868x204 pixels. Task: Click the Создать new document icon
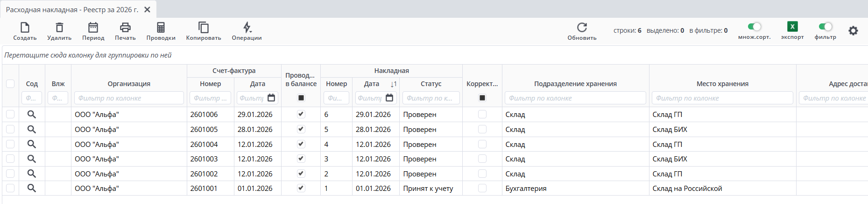(25, 28)
